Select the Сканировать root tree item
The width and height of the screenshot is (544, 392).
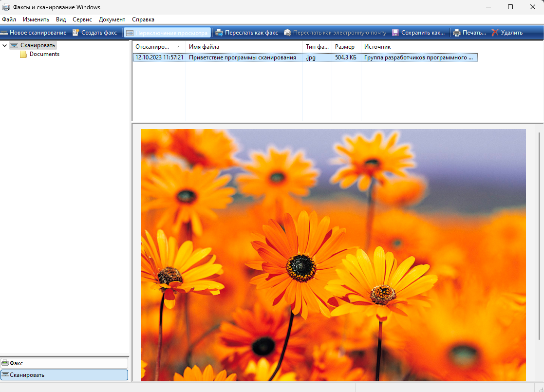(x=38, y=45)
